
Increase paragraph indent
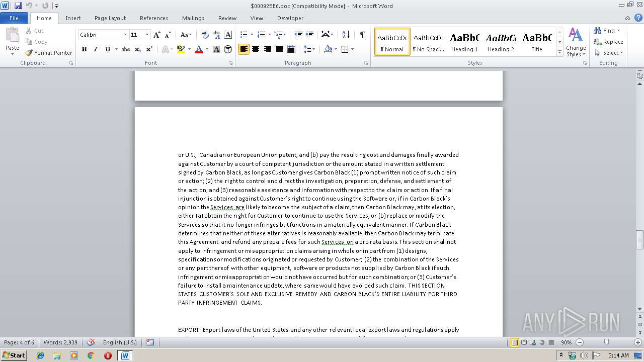point(310,35)
